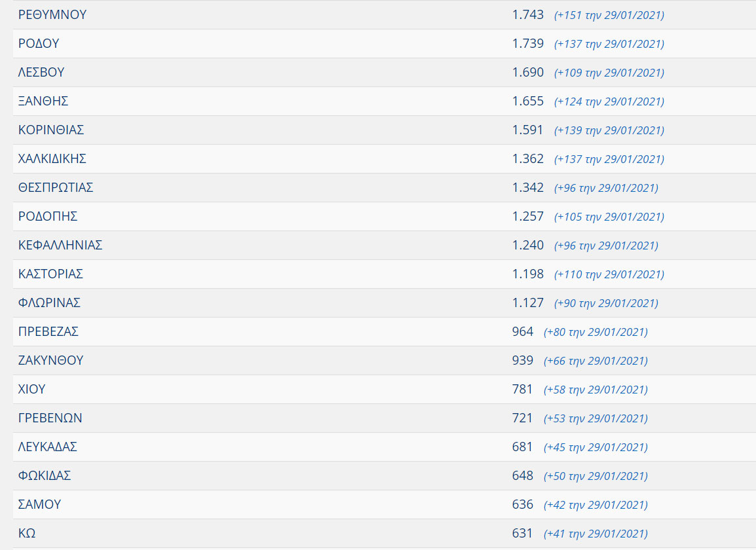Click the ΛΕΣΒΟΥ total of 1.690

(528, 73)
